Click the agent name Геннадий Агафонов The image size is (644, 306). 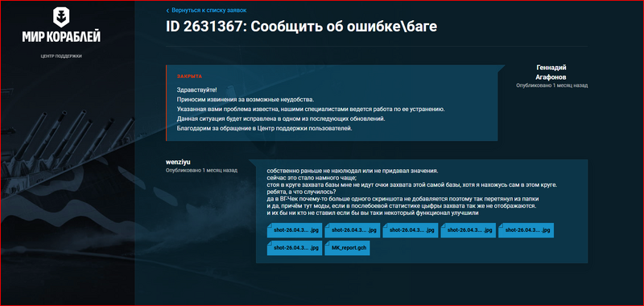(551, 72)
